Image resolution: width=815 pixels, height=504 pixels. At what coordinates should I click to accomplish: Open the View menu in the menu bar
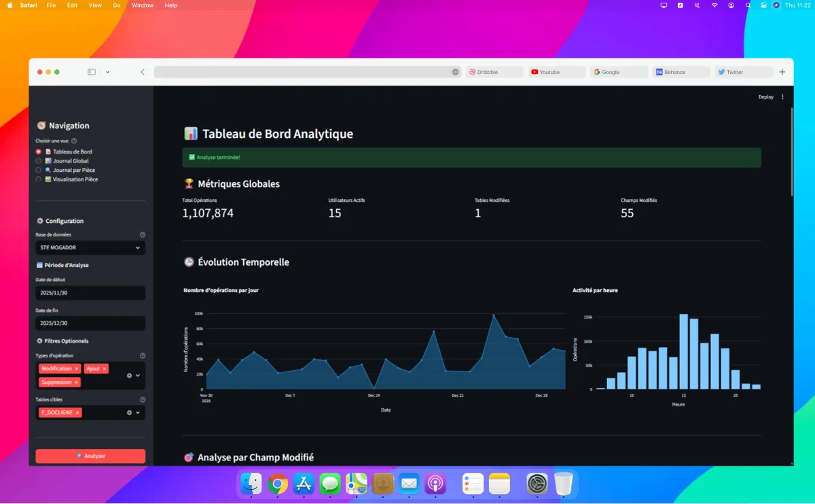click(x=95, y=5)
